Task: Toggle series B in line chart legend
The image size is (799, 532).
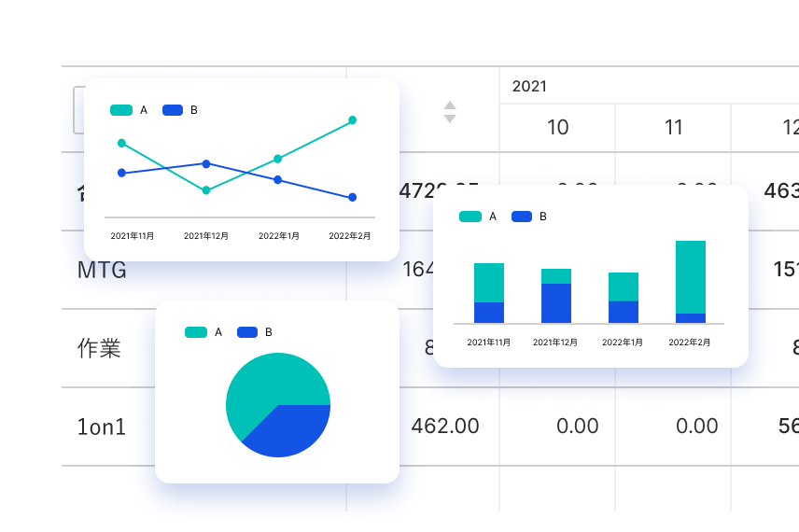Action: (x=180, y=110)
